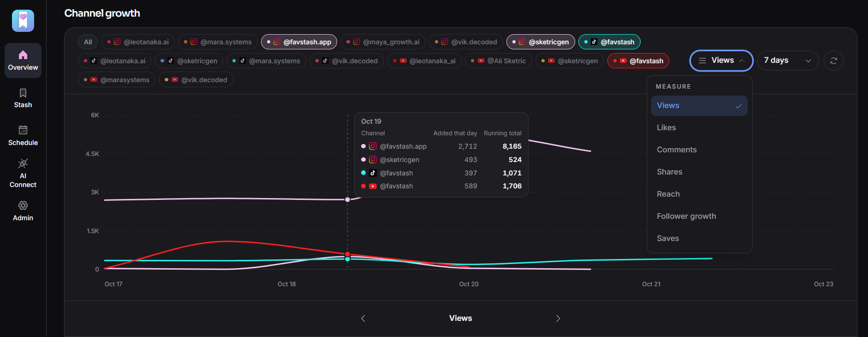This screenshot has width=868, height=337.
Task: Click the Channel growth heading
Action: 102,13
